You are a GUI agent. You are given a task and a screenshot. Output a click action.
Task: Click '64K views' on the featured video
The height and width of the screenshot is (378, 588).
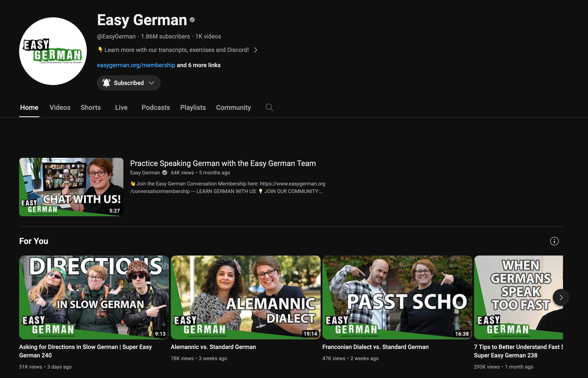182,173
